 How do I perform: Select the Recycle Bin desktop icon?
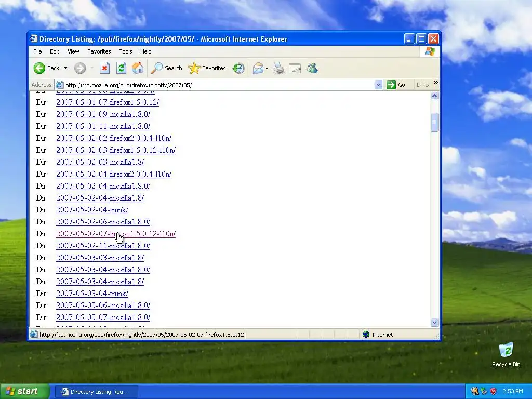click(x=506, y=355)
